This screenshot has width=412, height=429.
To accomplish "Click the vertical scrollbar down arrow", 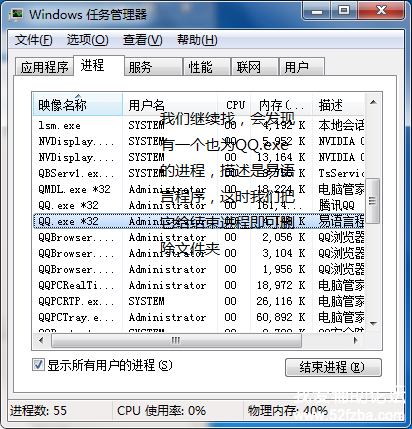I will (373, 323).
